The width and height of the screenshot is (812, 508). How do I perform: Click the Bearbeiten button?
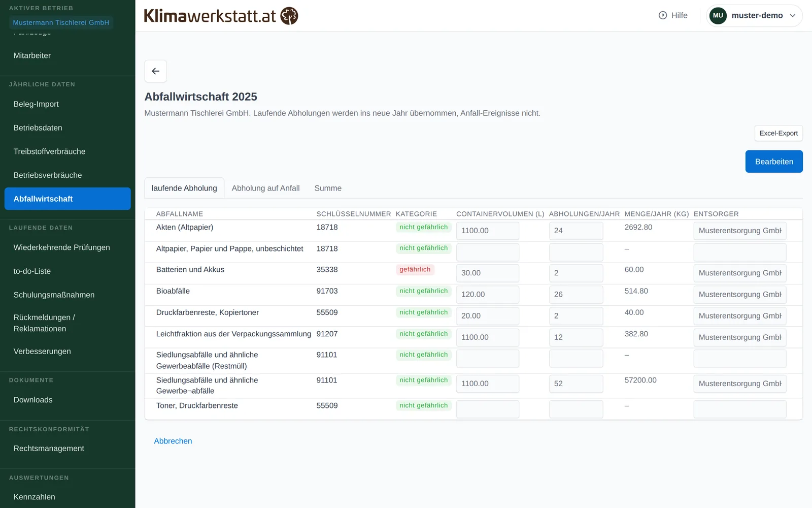click(x=774, y=162)
